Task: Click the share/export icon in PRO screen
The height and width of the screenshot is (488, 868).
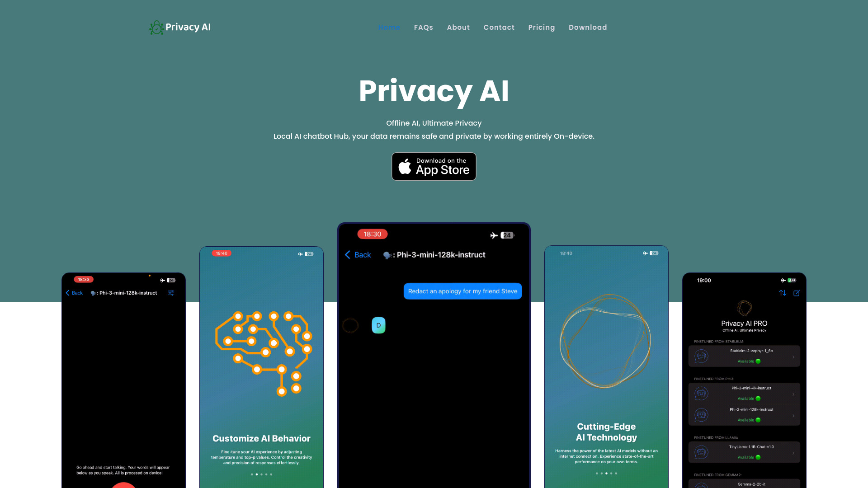Action: coord(797,292)
